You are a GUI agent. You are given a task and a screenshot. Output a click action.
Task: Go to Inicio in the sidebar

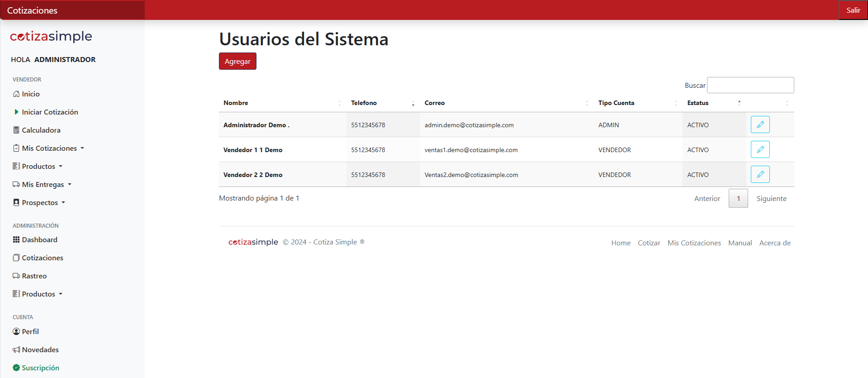[x=30, y=94]
